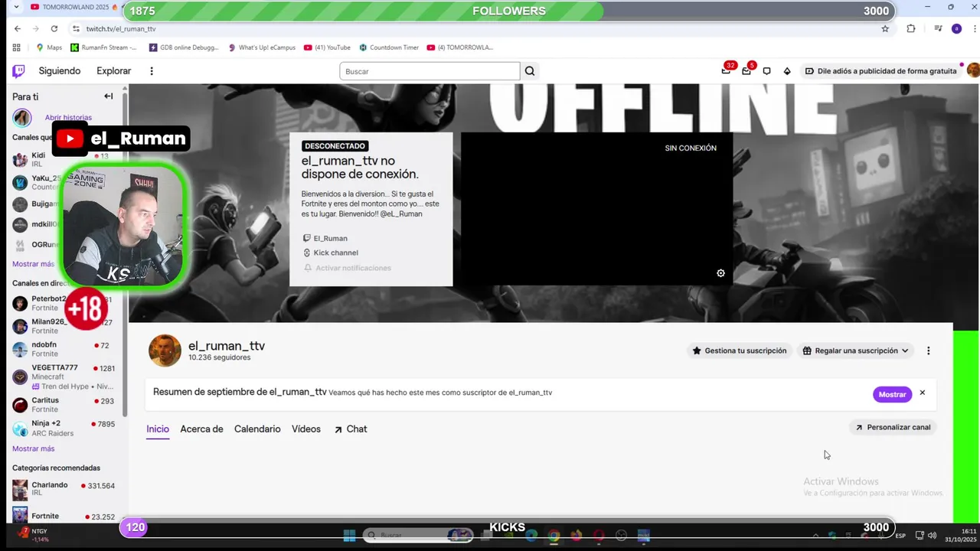Screen dimensions: 980x551
Task: Open the tab search dropdown arrow
Action: [x=16, y=7]
